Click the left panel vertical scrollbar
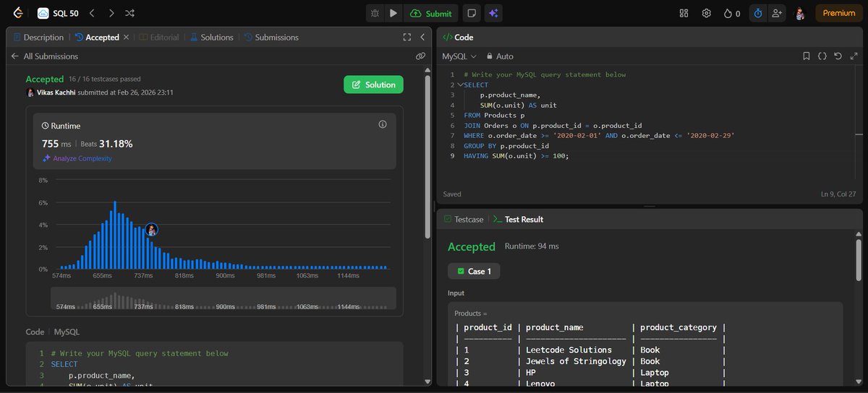This screenshot has width=868, height=393. point(428,156)
